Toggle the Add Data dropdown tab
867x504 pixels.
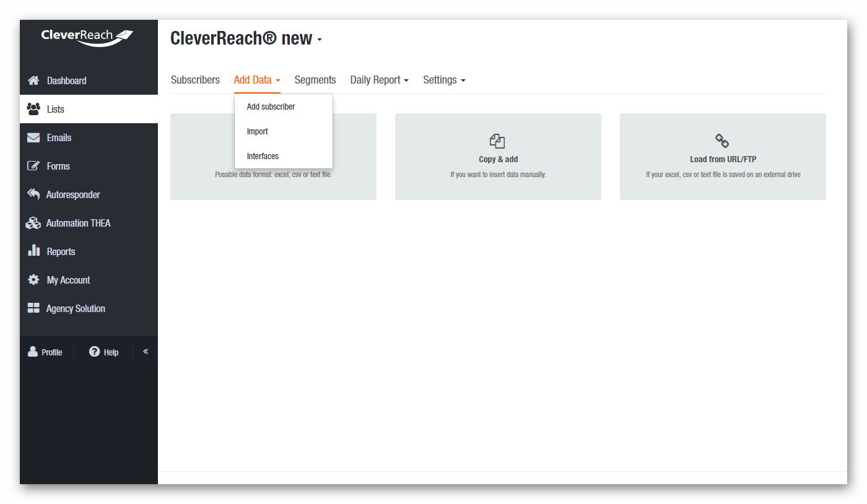pyautogui.click(x=257, y=80)
